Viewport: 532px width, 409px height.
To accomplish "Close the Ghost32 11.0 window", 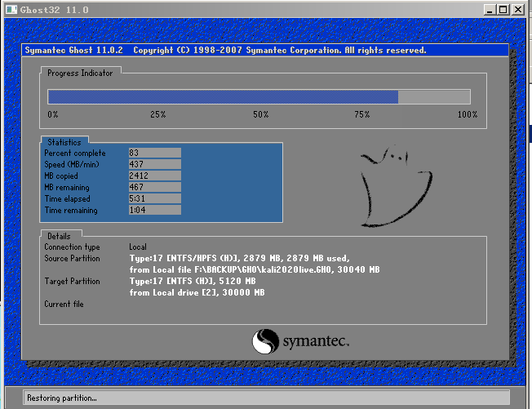I will pyautogui.click(x=518, y=10).
